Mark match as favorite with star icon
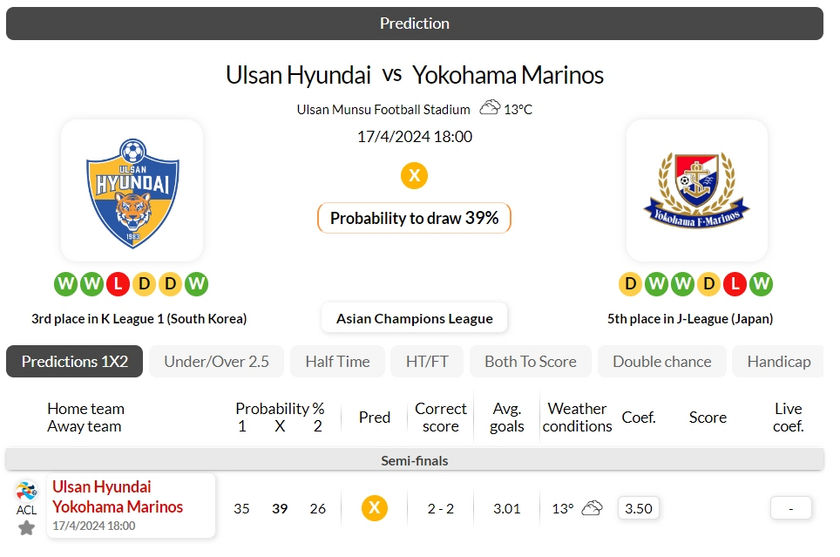This screenshot has width=840, height=557. [26, 528]
